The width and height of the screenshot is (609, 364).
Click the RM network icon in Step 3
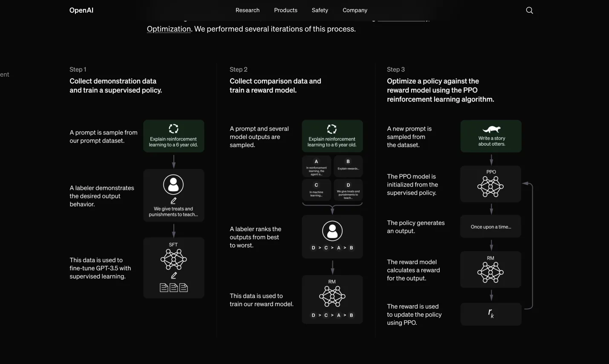[491, 272]
